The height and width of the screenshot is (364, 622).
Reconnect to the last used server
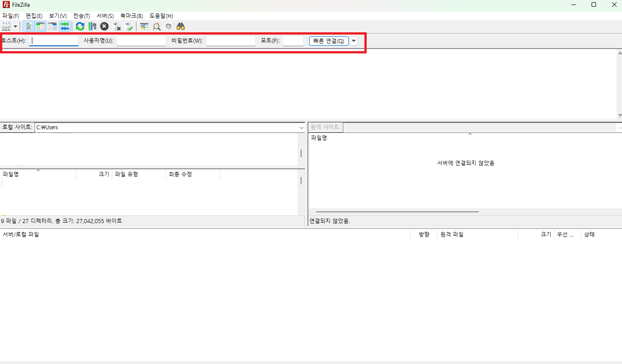pyautogui.click(x=129, y=26)
